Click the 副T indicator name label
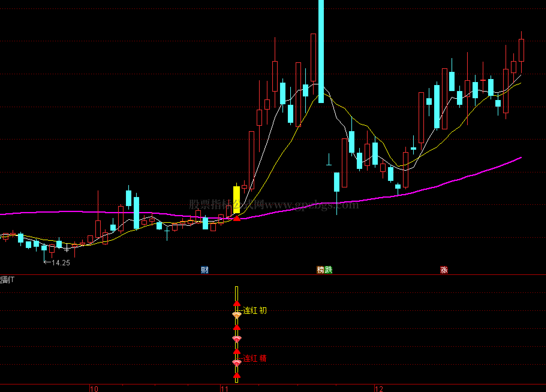Image resolution: width=546 pixels, height=392 pixels. tap(7, 280)
